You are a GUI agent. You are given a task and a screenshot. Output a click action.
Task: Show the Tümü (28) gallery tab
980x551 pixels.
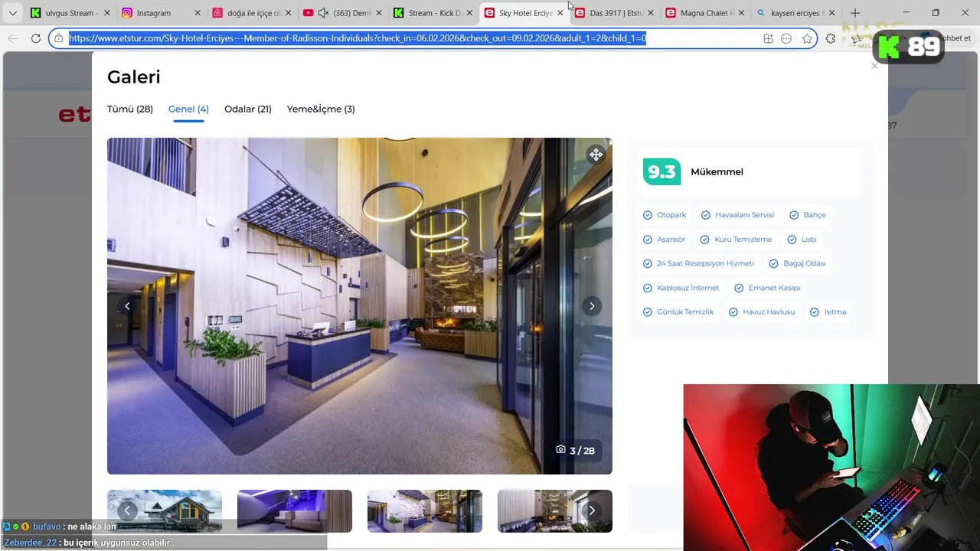[x=130, y=109]
